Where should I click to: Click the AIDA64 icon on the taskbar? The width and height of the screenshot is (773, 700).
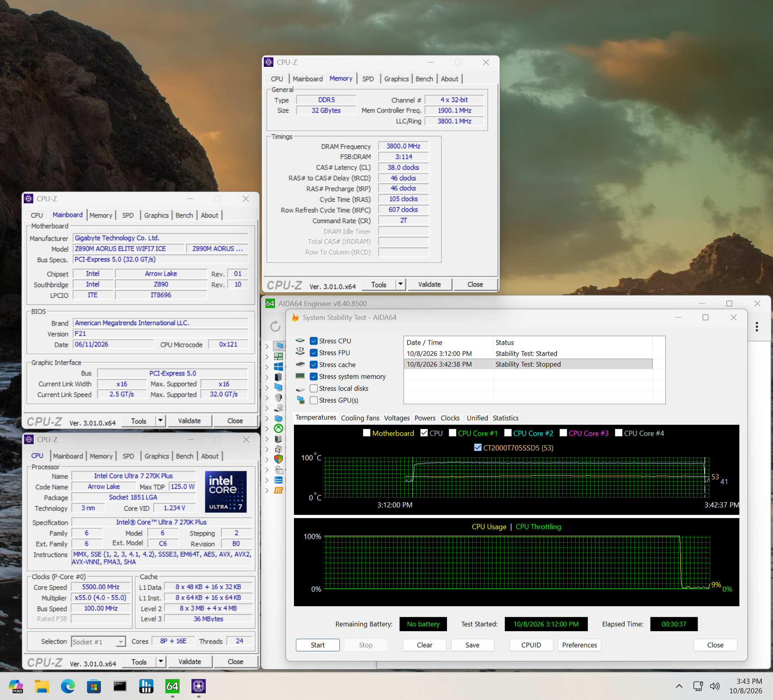click(172, 686)
